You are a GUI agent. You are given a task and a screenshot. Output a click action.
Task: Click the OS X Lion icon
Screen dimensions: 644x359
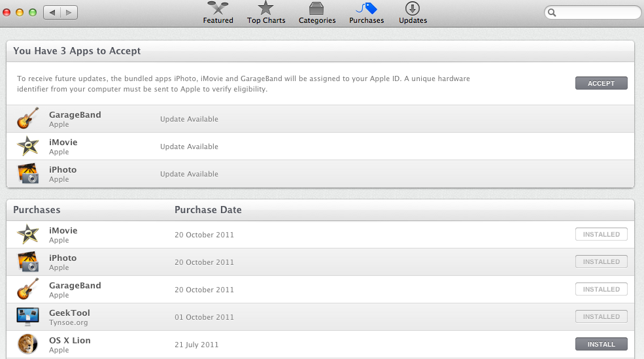(x=27, y=344)
